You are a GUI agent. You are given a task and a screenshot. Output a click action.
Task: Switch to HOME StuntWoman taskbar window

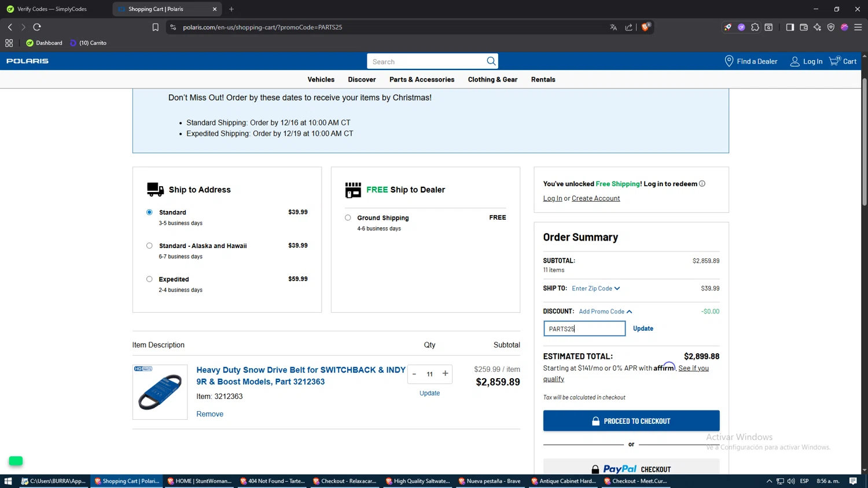click(x=200, y=481)
